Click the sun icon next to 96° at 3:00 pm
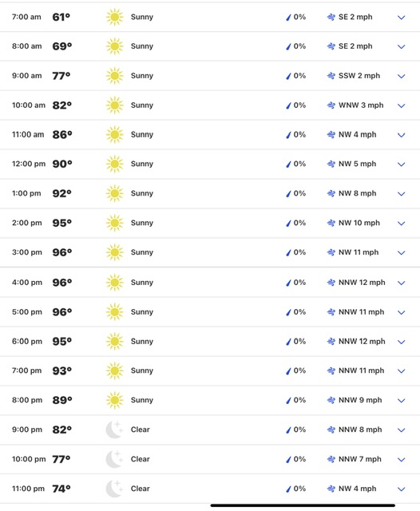This screenshot has height=511, width=420. [115, 252]
